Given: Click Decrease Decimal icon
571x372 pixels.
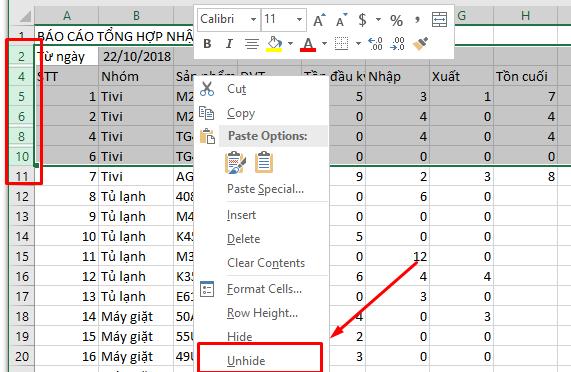Looking at the screenshot, I should (x=397, y=44).
